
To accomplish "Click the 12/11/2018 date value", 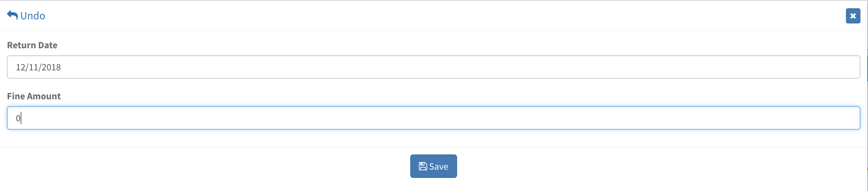I will click(38, 67).
